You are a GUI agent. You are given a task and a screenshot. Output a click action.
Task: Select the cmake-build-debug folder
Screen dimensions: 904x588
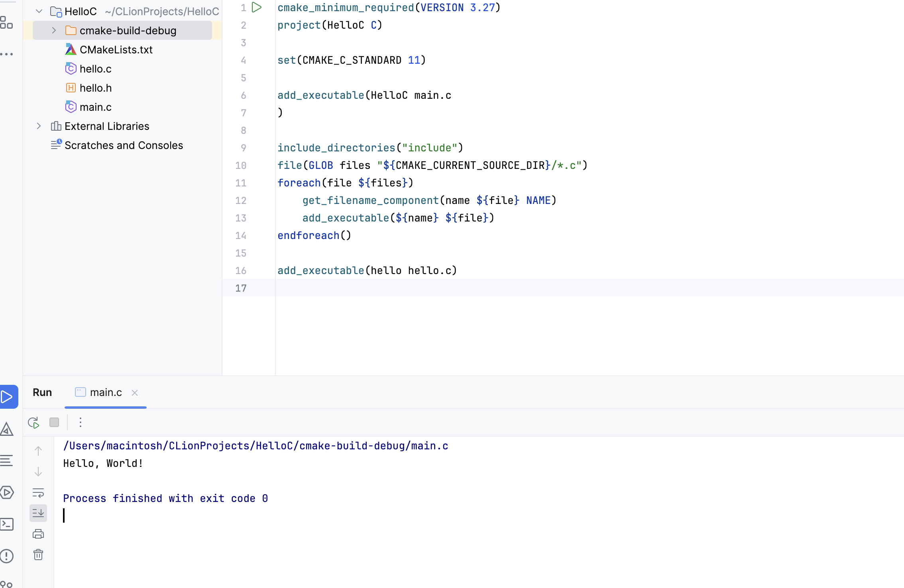122,30
